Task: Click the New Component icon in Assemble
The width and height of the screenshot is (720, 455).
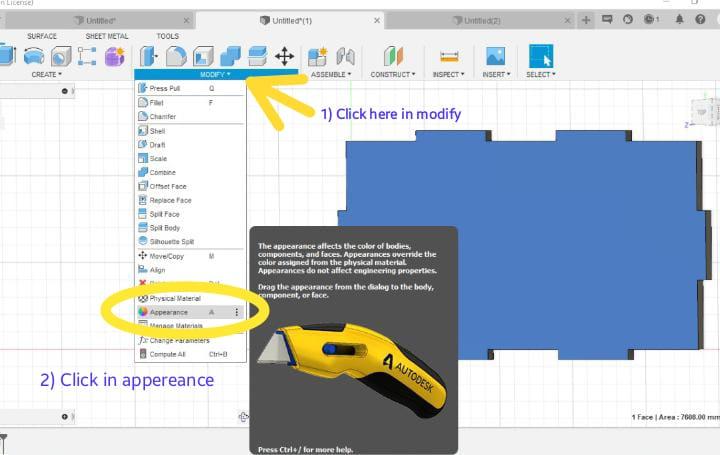Action: pyautogui.click(x=317, y=56)
